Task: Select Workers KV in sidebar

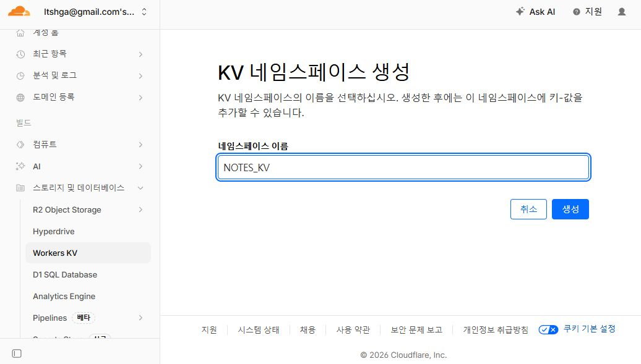Action: [88, 253]
